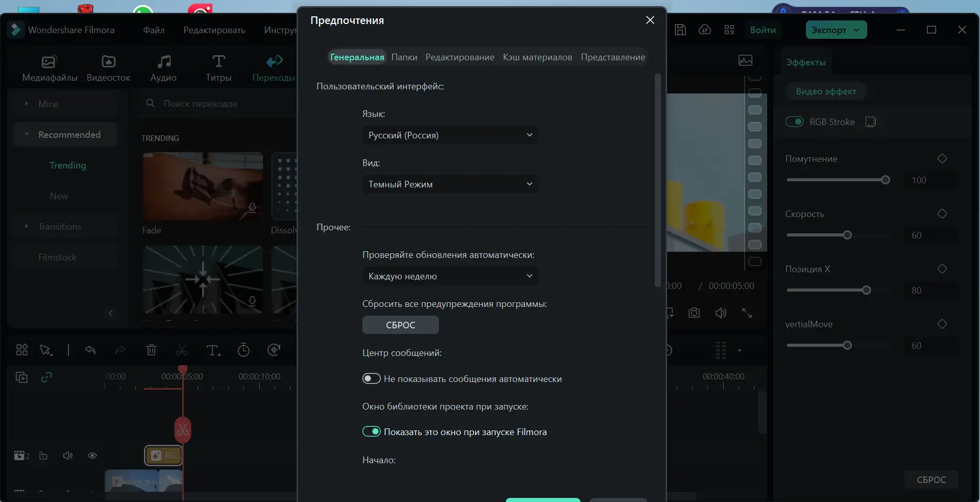980x502 pixels.
Task: Click the undo arrow in timeline toolbar
Action: (90, 350)
